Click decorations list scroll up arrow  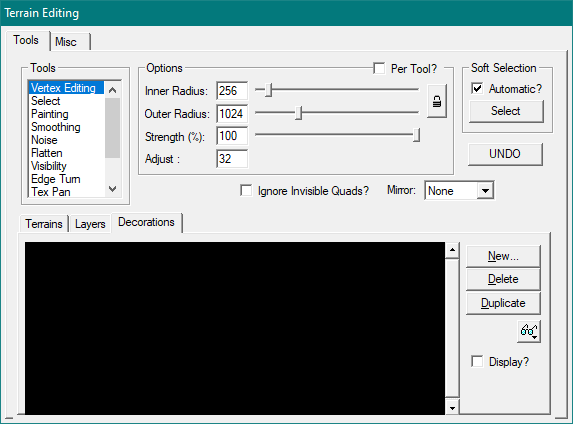pyautogui.click(x=452, y=250)
